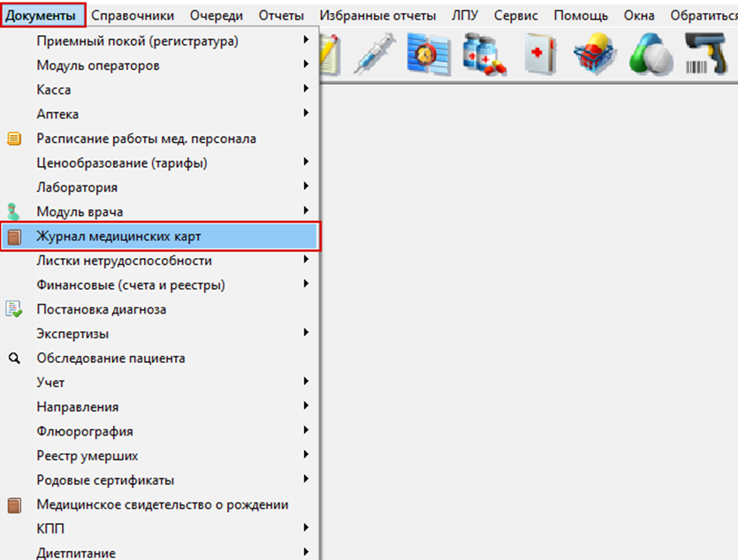The width and height of the screenshot is (738, 560).
Task: Click the green and white pills icon
Action: [651, 54]
